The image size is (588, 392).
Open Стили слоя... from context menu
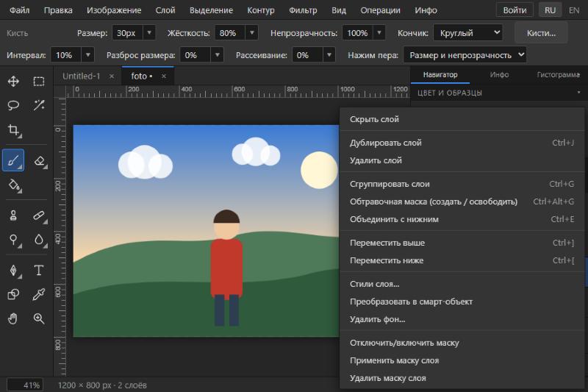point(462,285)
